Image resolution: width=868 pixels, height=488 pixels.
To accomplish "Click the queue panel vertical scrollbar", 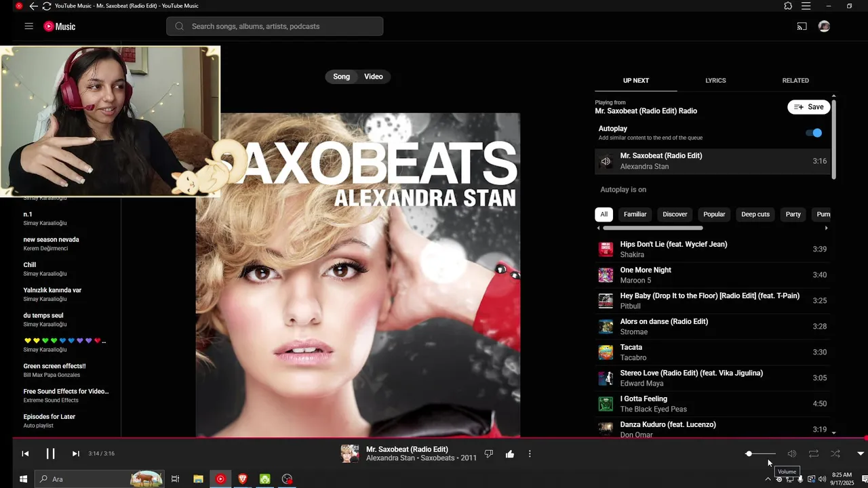I will pos(833,140).
